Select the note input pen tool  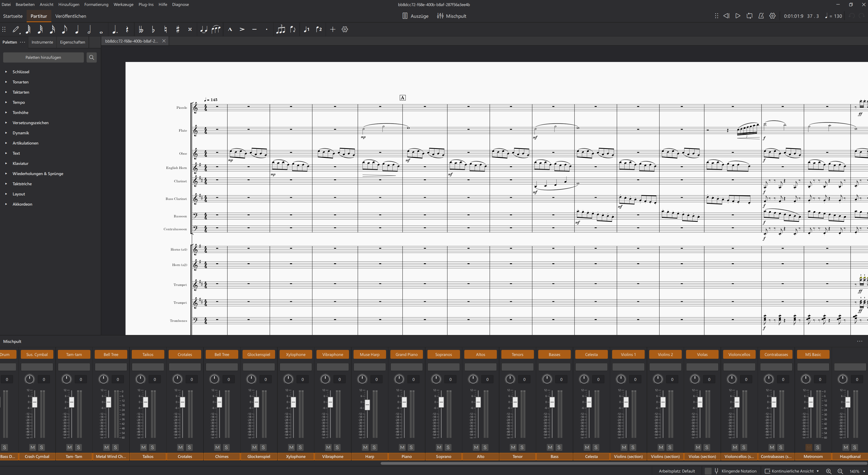pos(16,29)
